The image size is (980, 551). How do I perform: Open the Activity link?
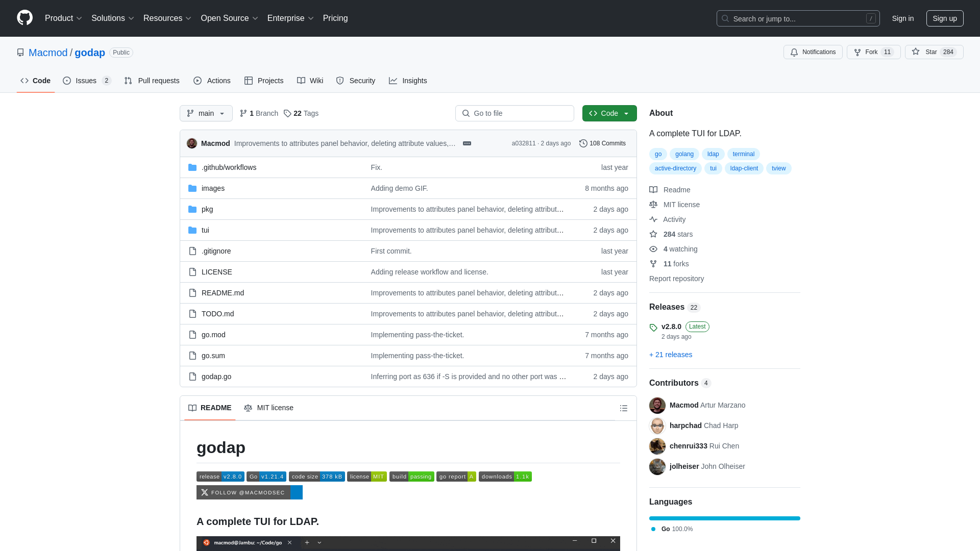[x=667, y=219]
